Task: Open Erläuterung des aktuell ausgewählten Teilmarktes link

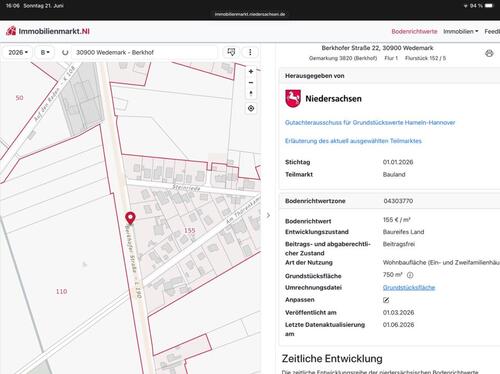Action: click(353, 141)
